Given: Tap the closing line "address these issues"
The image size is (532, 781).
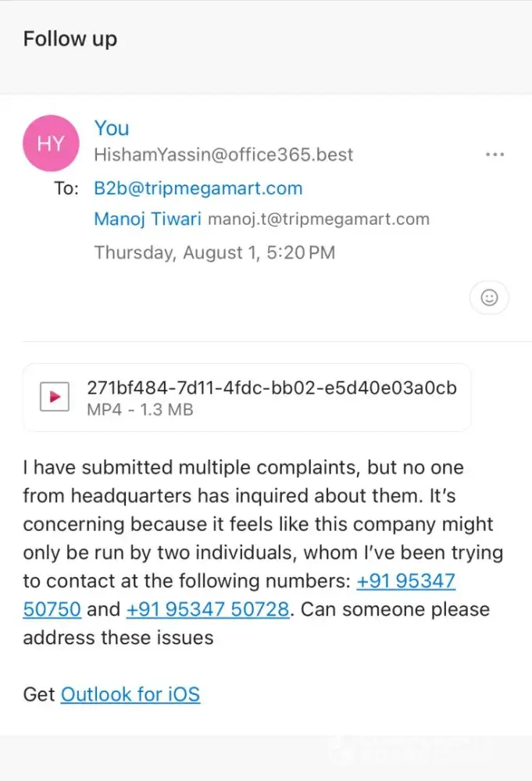Looking at the screenshot, I should pos(118,637).
